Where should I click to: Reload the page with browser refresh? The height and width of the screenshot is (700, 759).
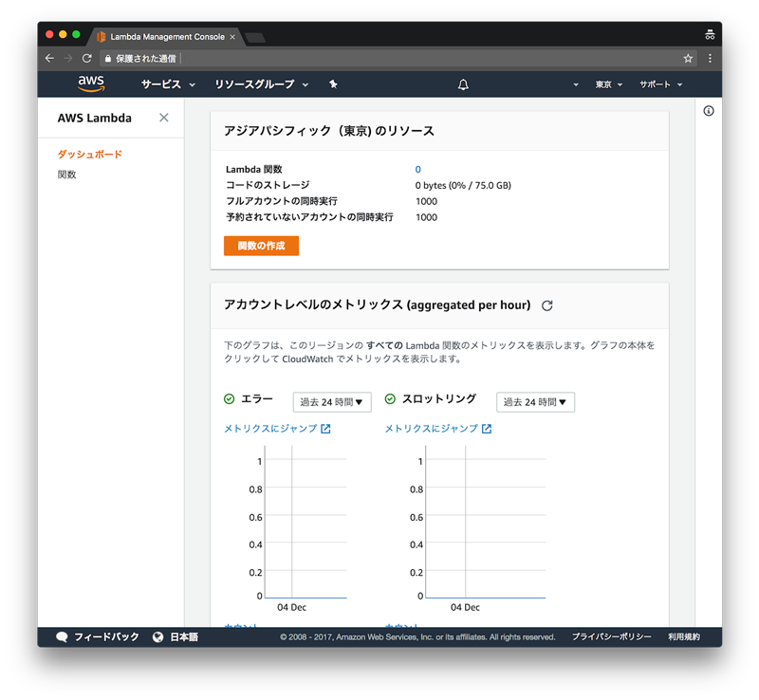coord(87,59)
